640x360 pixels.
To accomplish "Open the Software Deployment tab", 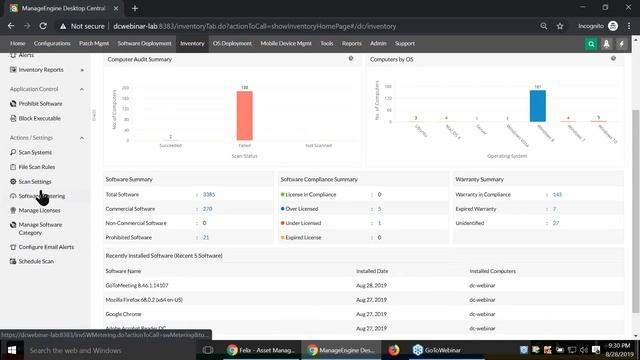I will (144, 44).
